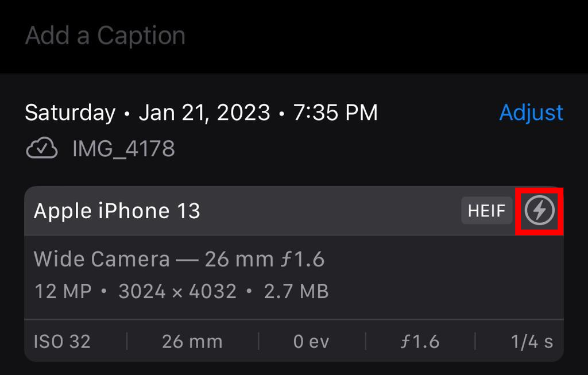Viewport: 588px width, 375px height.
Task: Select the IMG_4178 filename
Action: (123, 149)
